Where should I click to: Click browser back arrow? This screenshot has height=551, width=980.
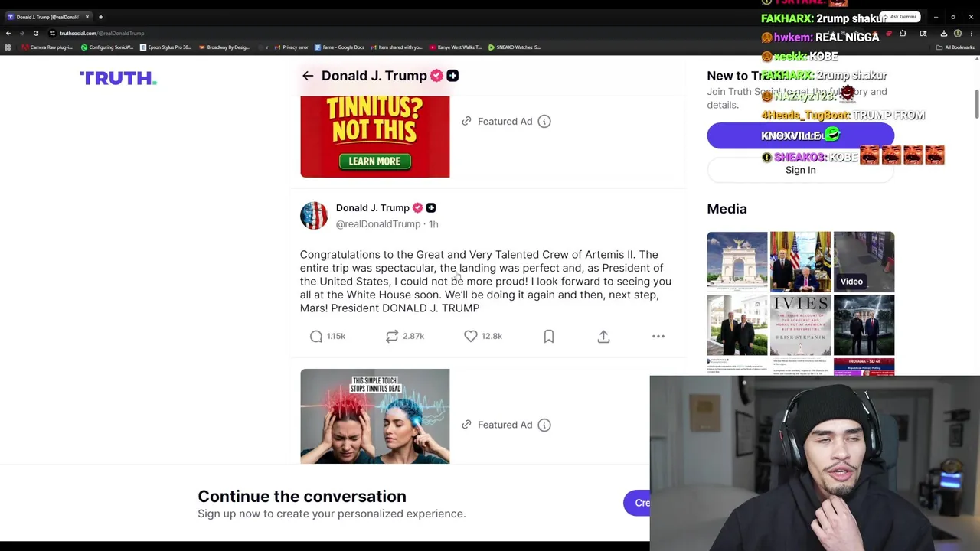tap(8, 33)
